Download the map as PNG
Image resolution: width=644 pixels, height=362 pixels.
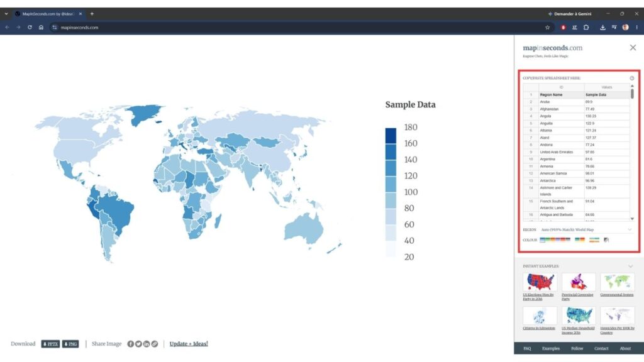coord(70,344)
